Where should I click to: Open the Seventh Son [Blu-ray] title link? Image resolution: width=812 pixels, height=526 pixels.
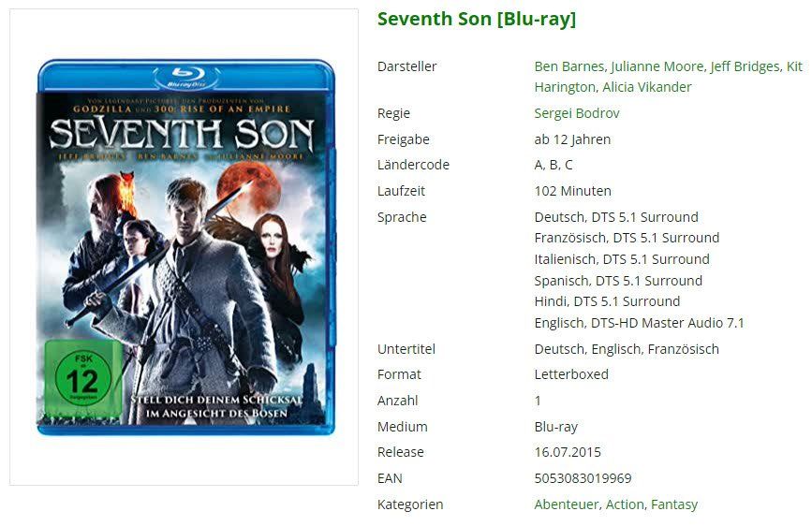(477, 19)
